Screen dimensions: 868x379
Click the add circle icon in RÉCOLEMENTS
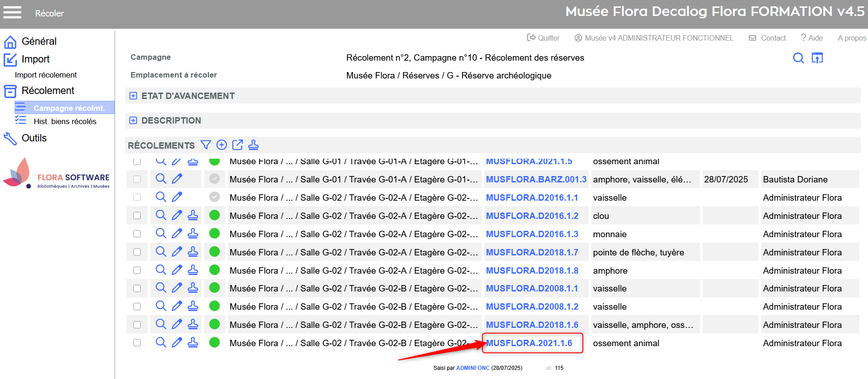[x=221, y=145]
